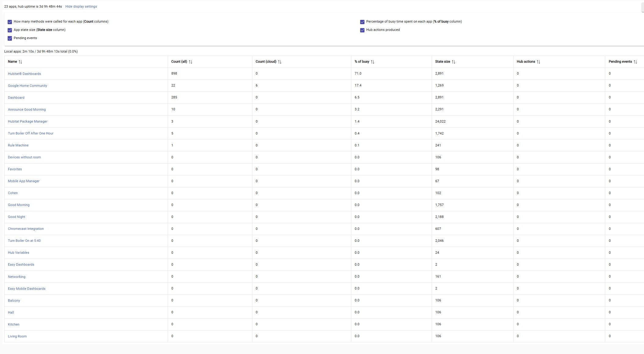Open Hubitat Package Manager link
The height and width of the screenshot is (354, 644).
pos(27,121)
